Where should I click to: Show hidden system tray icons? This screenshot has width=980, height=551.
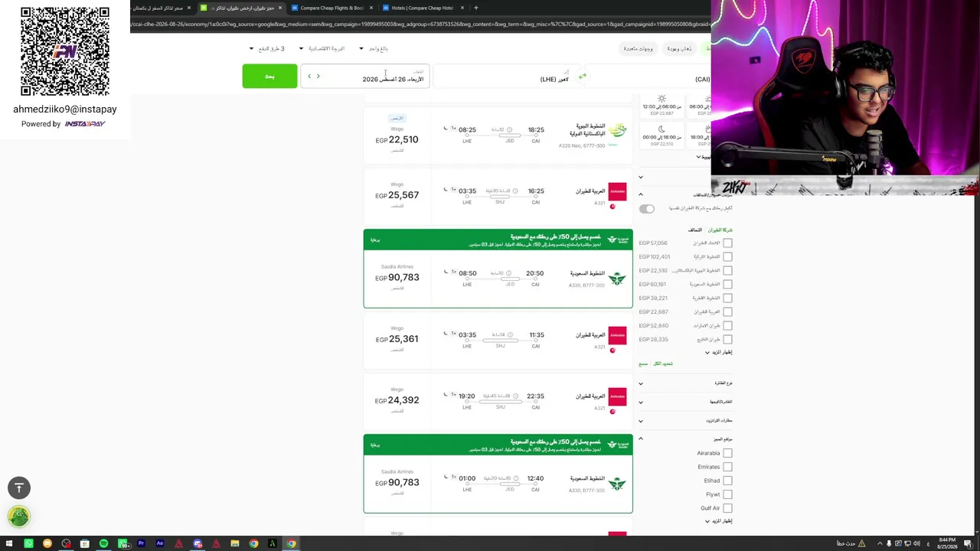click(x=879, y=544)
